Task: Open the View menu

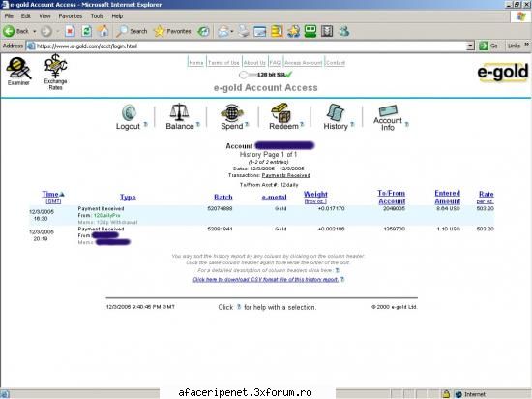Action: pos(44,15)
